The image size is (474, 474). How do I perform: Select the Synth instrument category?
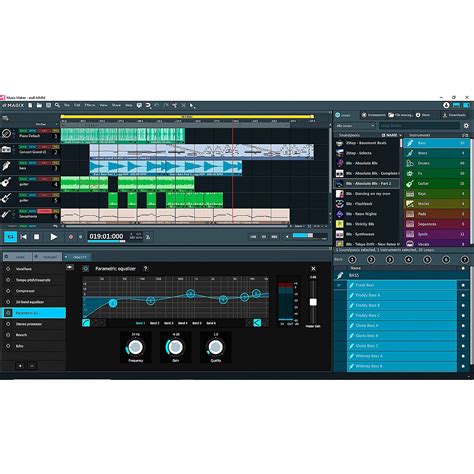437,234
